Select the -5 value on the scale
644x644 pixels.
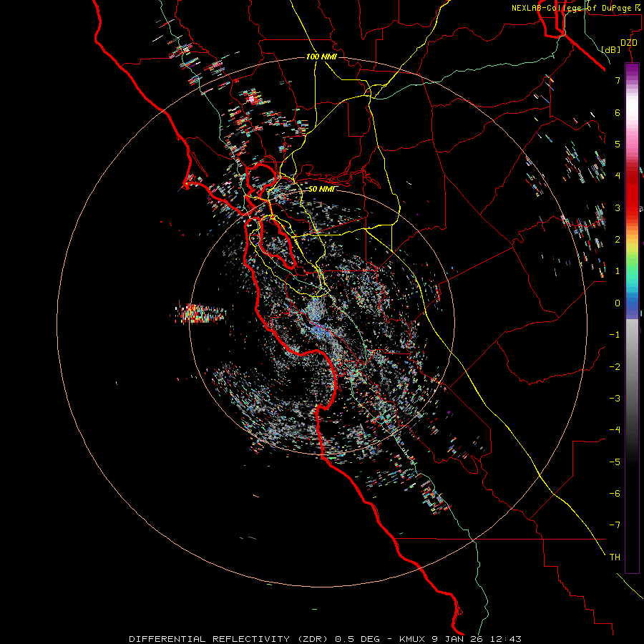click(x=615, y=462)
